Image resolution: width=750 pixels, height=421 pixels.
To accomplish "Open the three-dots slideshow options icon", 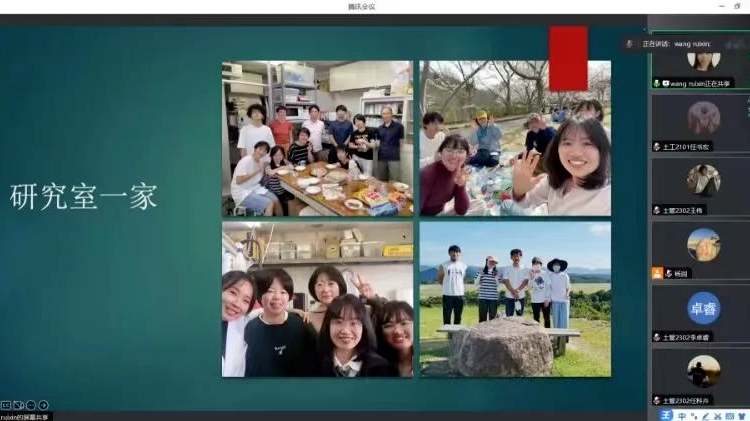I will pos(31,405).
